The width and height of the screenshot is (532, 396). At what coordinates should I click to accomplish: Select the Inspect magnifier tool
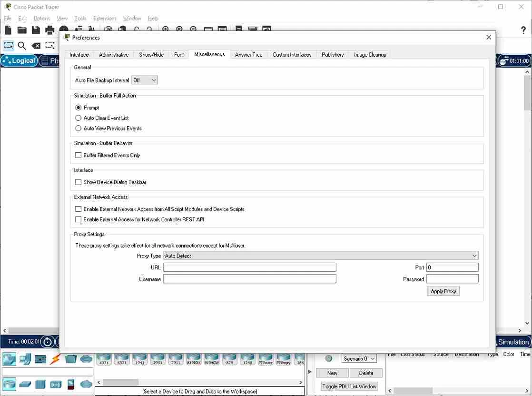pos(22,46)
